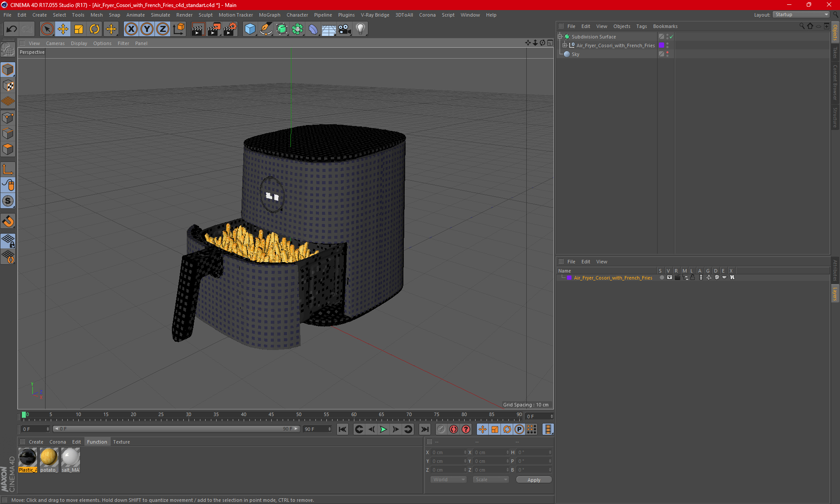This screenshot has width=840, height=504.
Task: Switch to Texture mode in sidebar
Action: pyautogui.click(x=8, y=86)
